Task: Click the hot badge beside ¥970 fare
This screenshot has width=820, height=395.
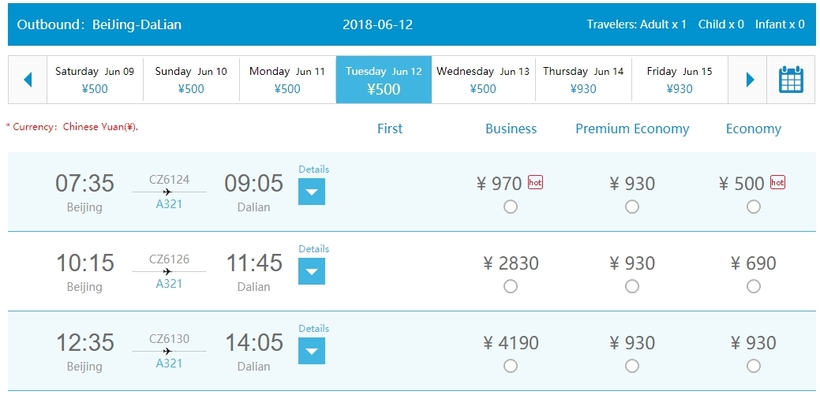Action: tap(535, 182)
